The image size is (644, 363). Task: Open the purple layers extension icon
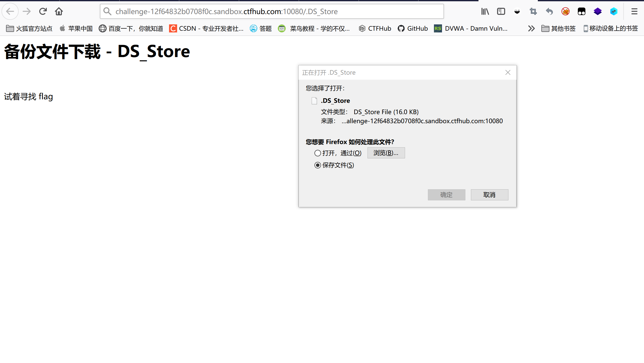[598, 11]
